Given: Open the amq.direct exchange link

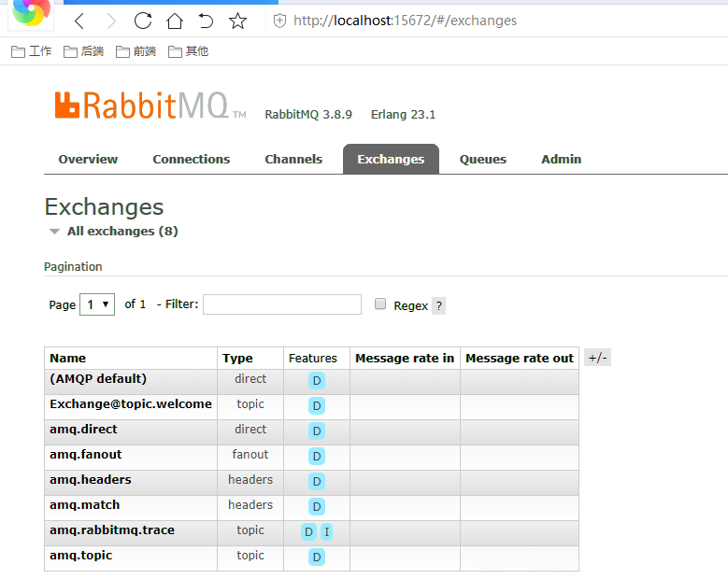Looking at the screenshot, I should pos(83,430).
